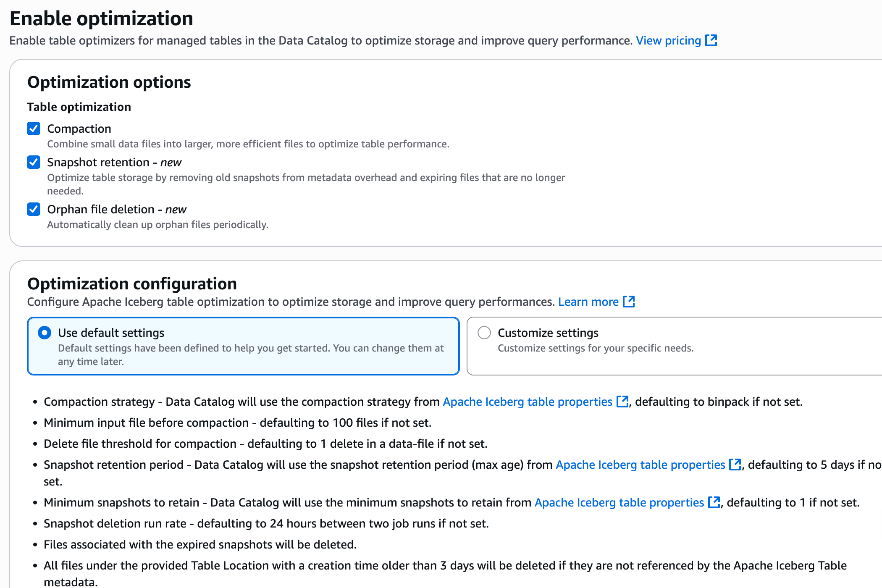This screenshot has height=588, width=882.
Task: Choose the Customize settings radio button
Action: (484, 333)
